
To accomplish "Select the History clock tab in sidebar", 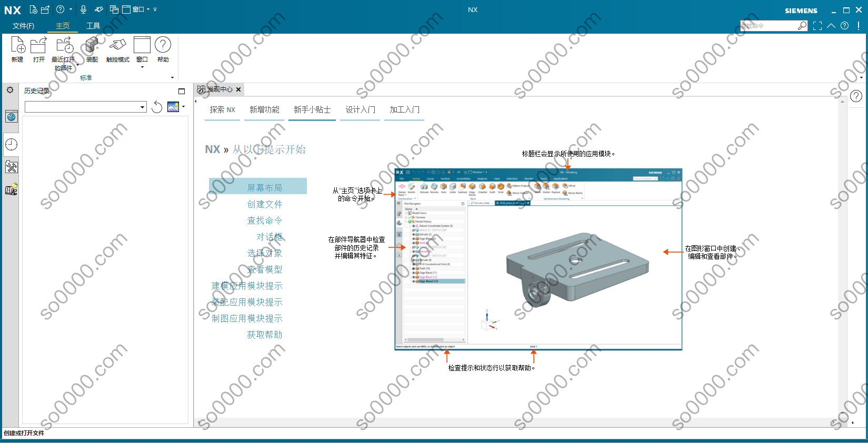I will [12, 145].
